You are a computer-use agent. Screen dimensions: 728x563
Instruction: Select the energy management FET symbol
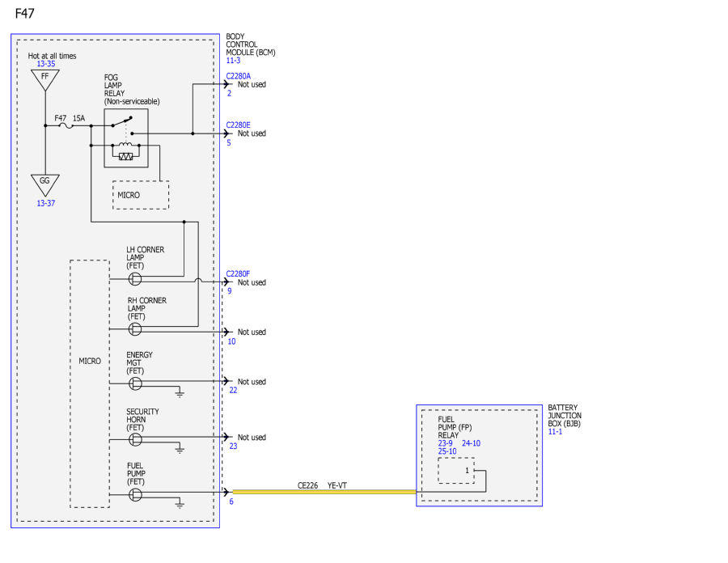tap(135, 383)
